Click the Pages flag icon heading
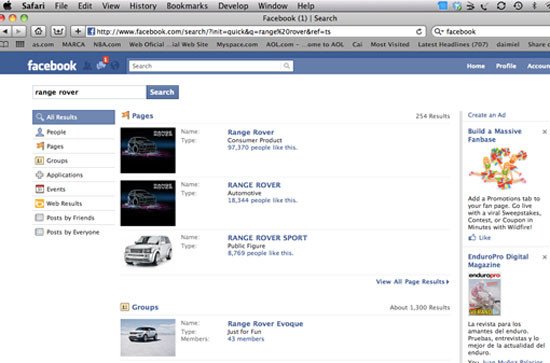Screen dimensions: 550x363 [x=125, y=115]
